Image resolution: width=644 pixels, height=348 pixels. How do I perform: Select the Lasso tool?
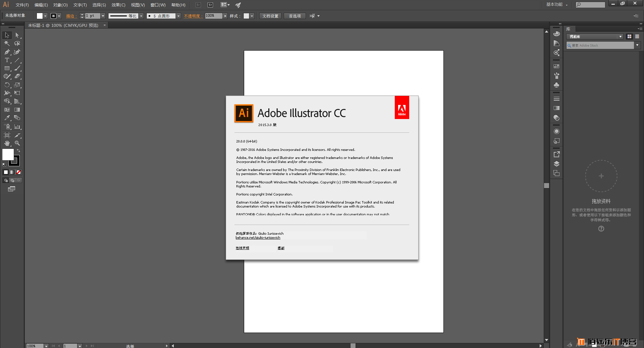[17, 44]
